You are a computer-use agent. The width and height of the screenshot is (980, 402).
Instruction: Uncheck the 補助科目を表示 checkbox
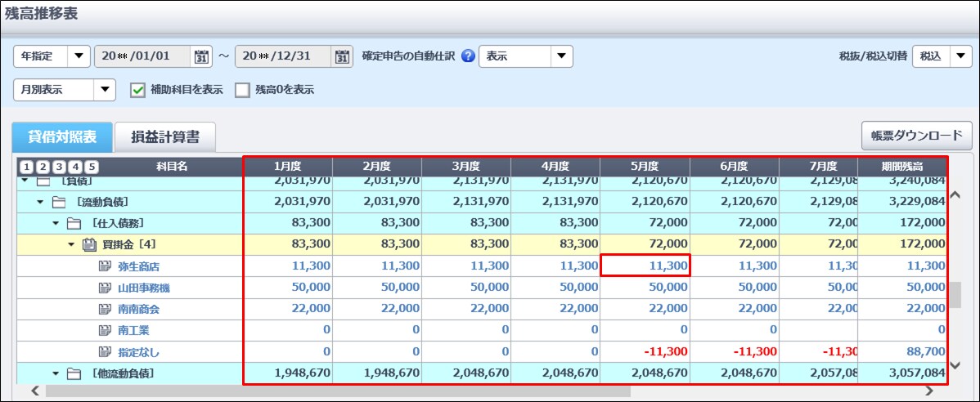137,90
